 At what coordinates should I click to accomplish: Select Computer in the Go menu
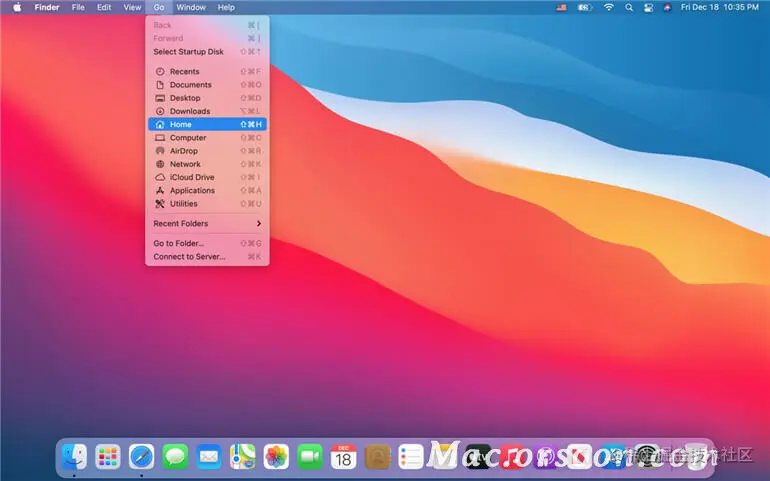pyautogui.click(x=207, y=138)
